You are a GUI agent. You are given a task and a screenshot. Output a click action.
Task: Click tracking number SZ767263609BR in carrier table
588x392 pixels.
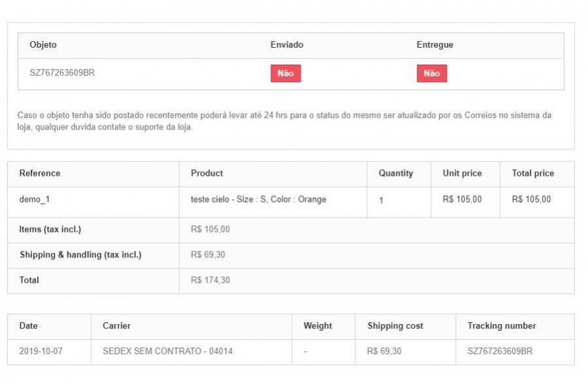(500, 351)
